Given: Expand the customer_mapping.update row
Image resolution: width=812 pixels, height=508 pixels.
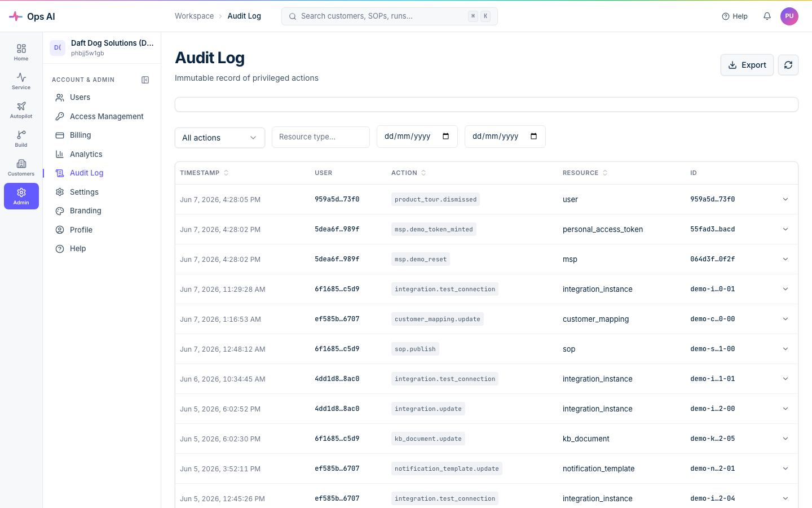Looking at the screenshot, I should pyautogui.click(x=785, y=319).
